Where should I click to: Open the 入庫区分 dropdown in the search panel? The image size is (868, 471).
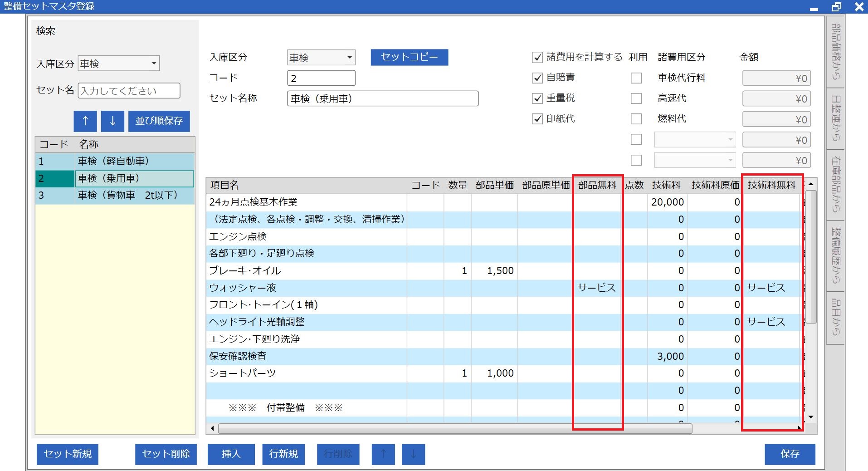[x=154, y=64]
